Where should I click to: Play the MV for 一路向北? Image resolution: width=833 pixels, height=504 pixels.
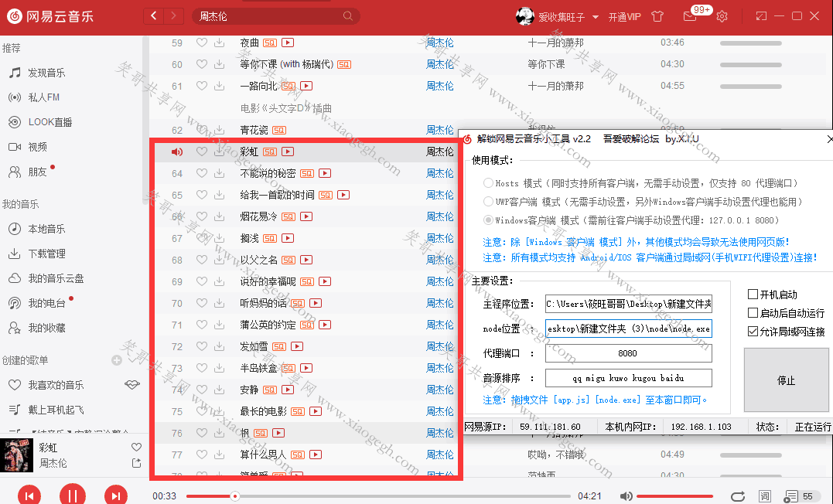pyautogui.click(x=306, y=86)
